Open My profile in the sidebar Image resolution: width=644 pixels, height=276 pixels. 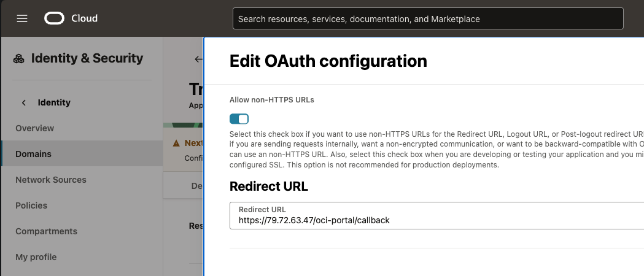click(x=36, y=257)
